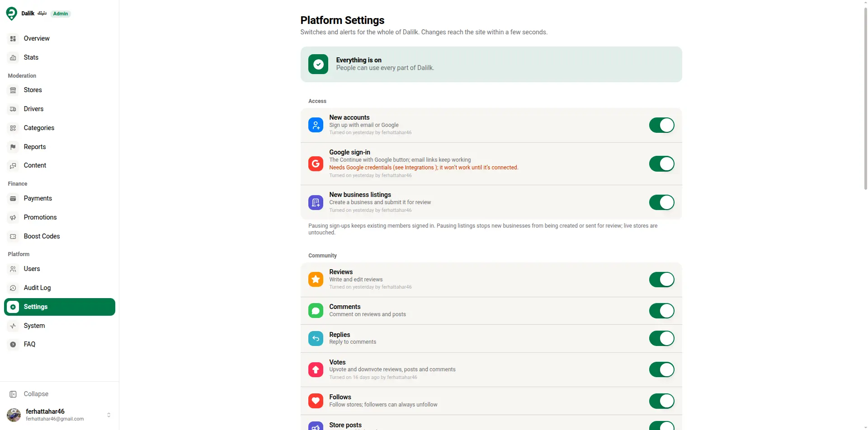
Task: Click the FAQ question mark icon
Action: pos(13,345)
